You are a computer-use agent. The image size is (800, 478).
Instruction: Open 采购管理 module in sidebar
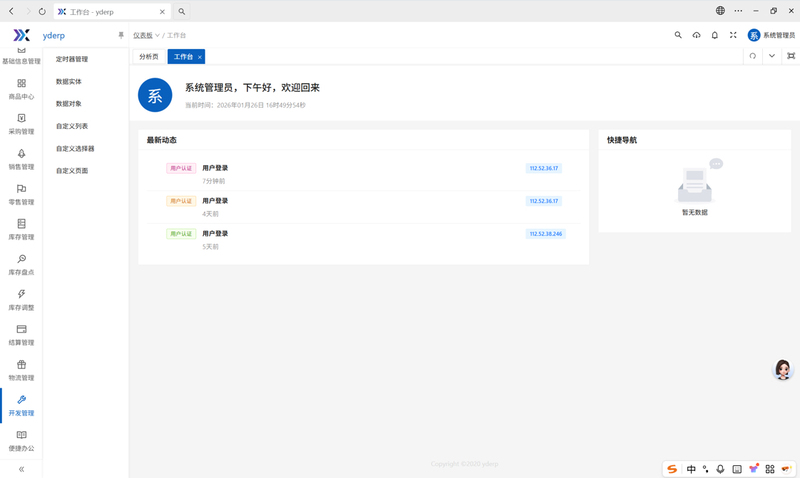[21, 124]
